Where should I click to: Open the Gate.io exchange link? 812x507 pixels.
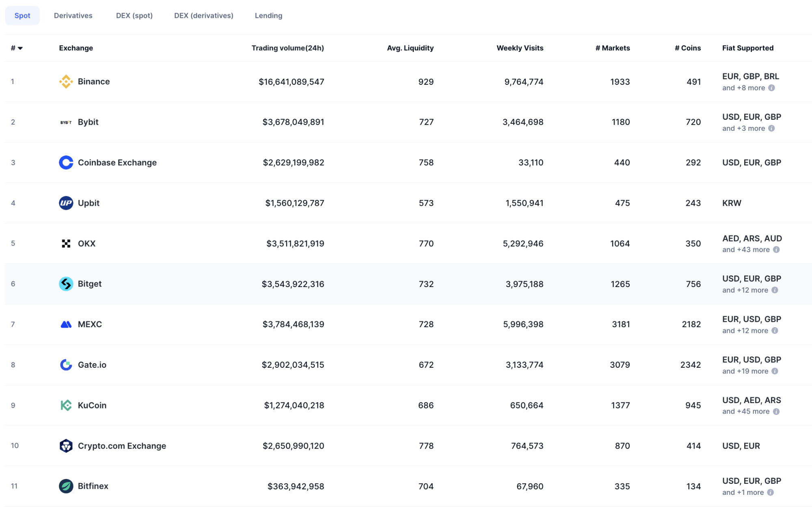(x=92, y=365)
